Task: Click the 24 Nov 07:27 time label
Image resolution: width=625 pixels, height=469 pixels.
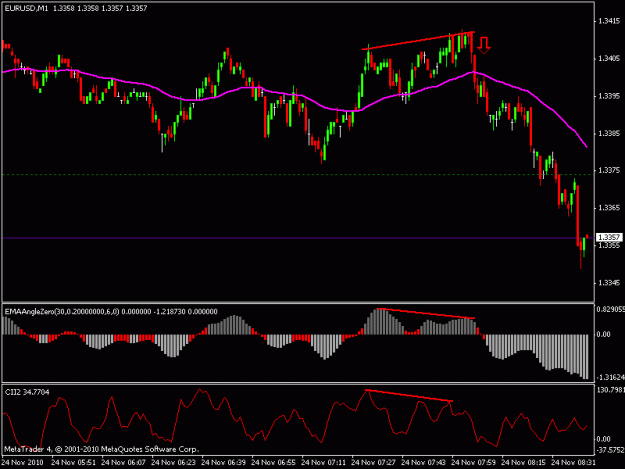Action: pyautogui.click(x=373, y=463)
